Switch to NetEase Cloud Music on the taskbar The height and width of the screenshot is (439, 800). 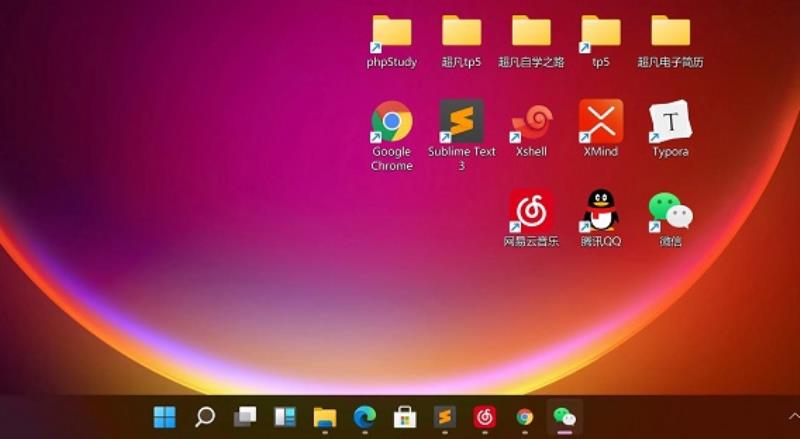coord(485,417)
